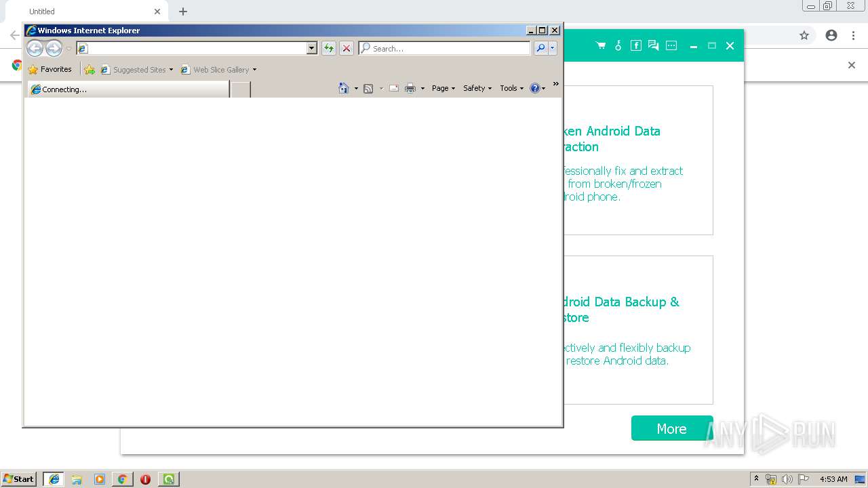Viewport: 868px width, 488px height.
Task: Click the magnifier search button in IE
Action: (x=540, y=48)
